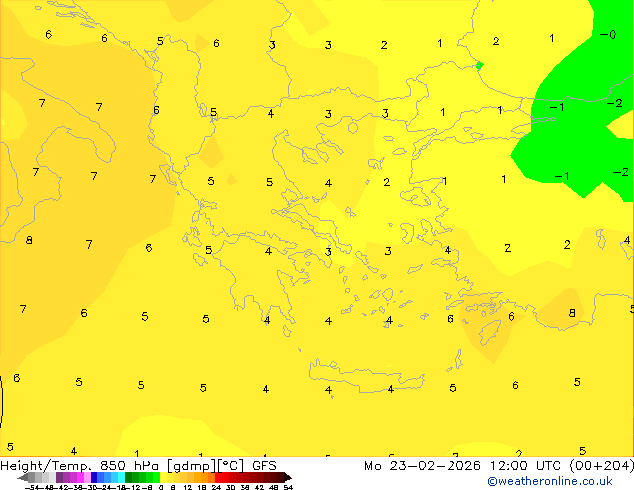This screenshot has height=490, width=634.
Task: Click the dark blue swatch in the temperature scale
Action: click(94, 478)
